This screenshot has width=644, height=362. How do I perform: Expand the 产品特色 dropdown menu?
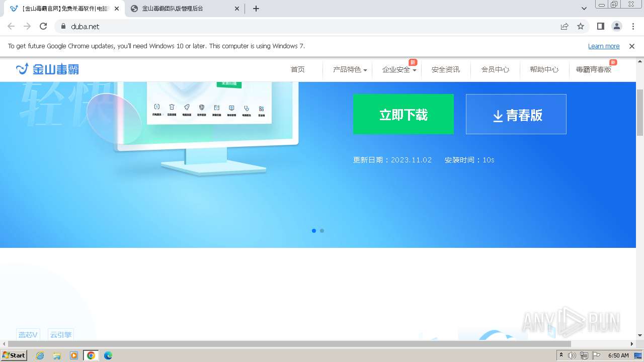point(350,69)
